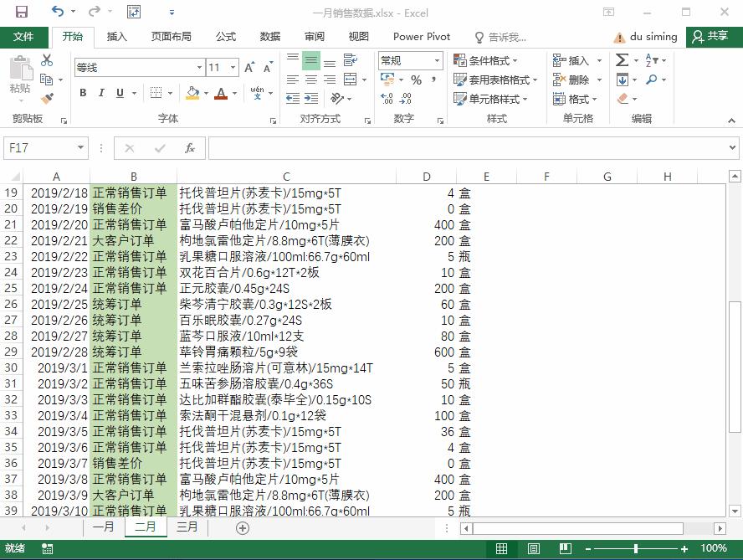The height and width of the screenshot is (560, 743).
Task: Click the Save icon in Quick Access Toolbar
Action: [x=22, y=11]
